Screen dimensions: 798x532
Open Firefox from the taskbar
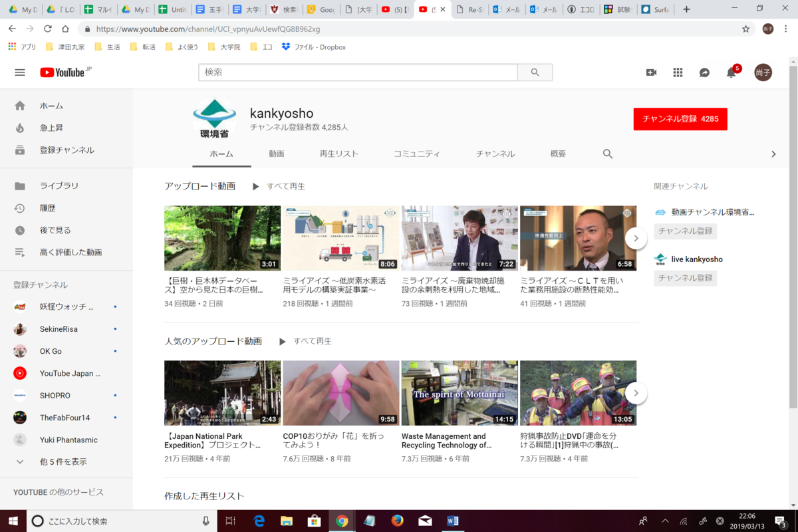pos(398,521)
